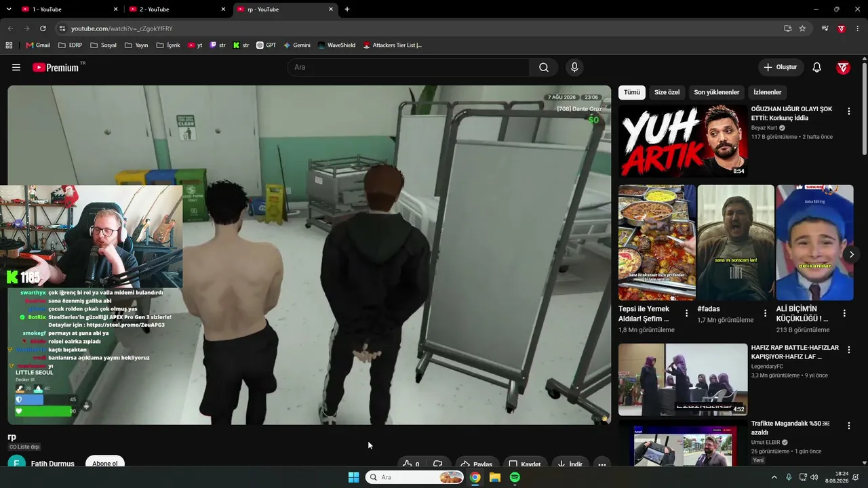The width and height of the screenshot is (868, 488).
Task: Select the 'İzlenenler' filter chip
Action: (x=768, y=92)
